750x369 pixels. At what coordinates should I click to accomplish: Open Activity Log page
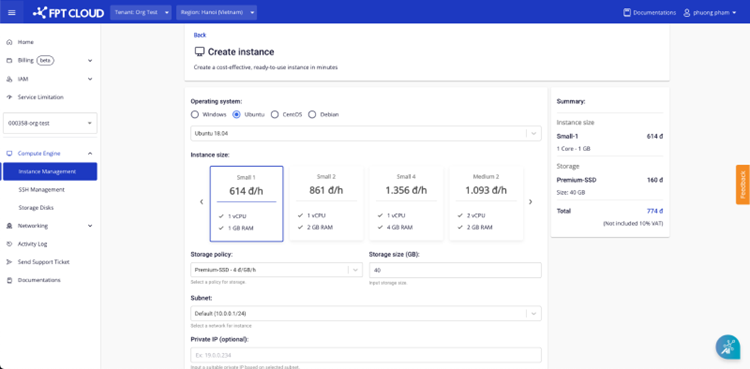(x=33, y=244)
